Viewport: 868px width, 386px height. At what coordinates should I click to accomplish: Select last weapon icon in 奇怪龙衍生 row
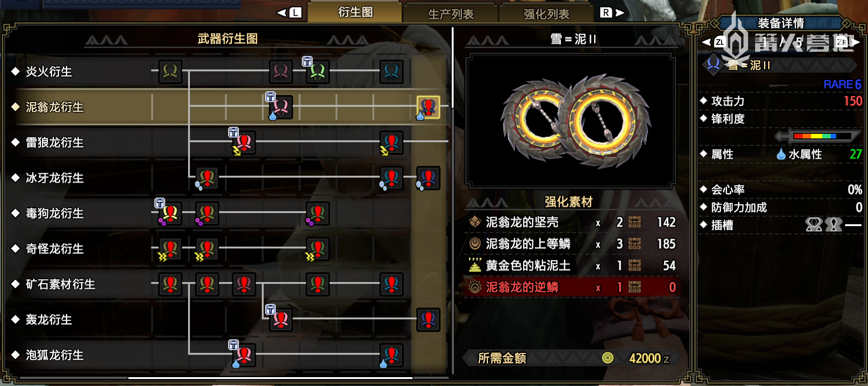click(318, 249)
